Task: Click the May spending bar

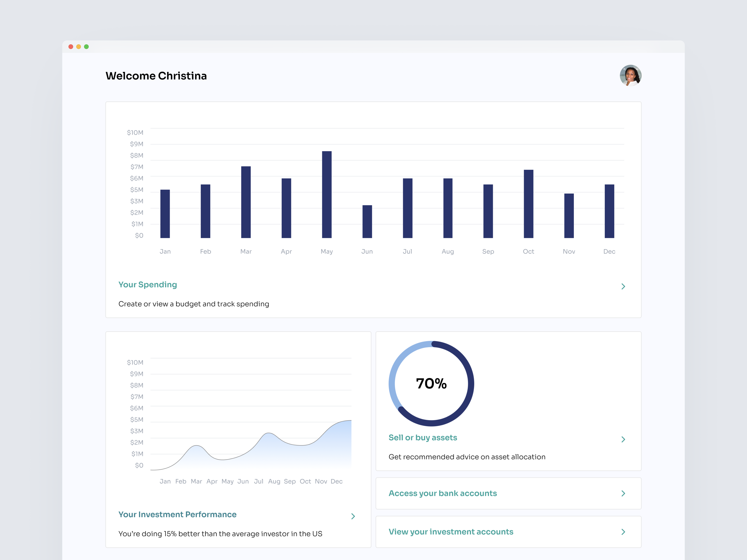Action: pos(327,194)
